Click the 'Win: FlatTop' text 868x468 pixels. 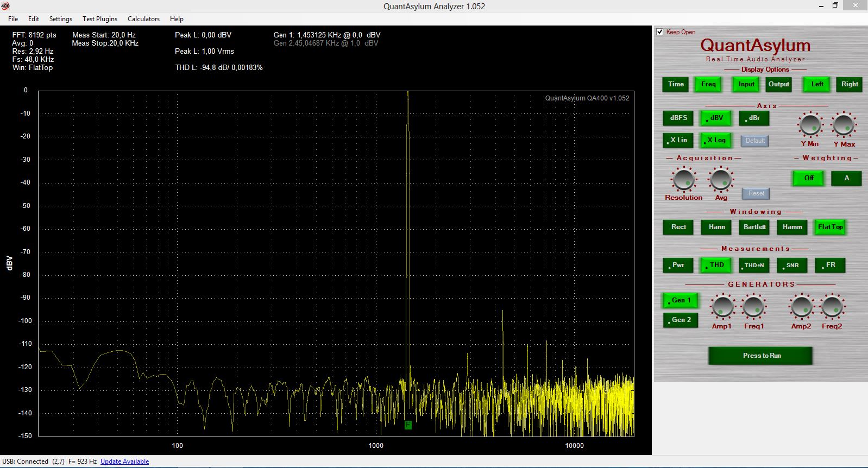point(33,68)
